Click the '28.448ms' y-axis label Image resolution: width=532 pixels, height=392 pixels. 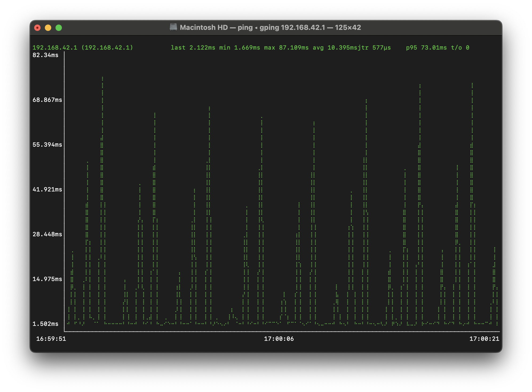(x=47, y=234)
